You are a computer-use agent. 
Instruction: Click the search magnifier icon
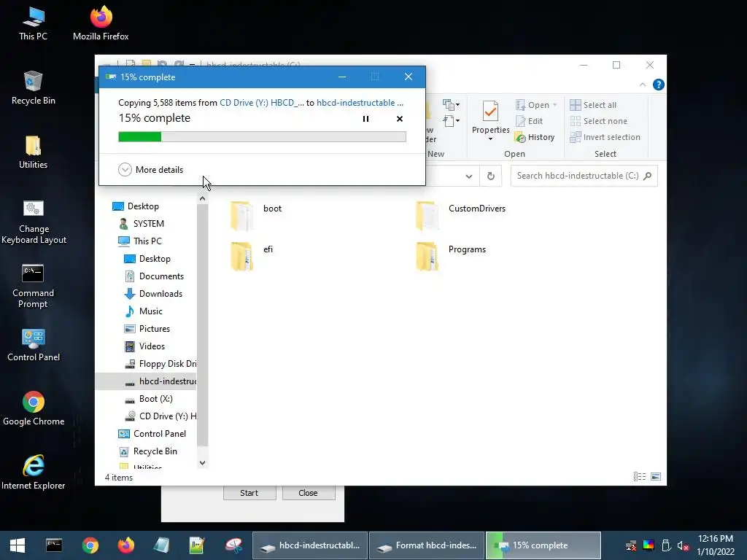click(x=648, y=176)
